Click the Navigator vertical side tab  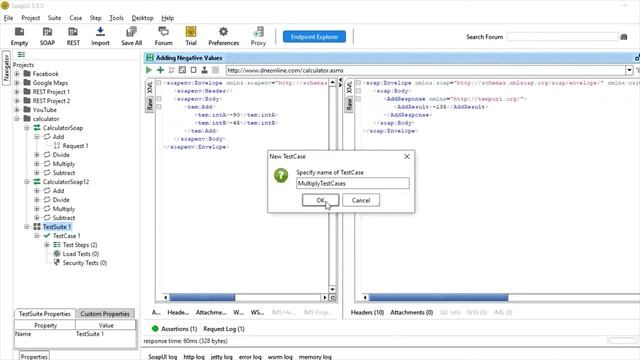click(6, 67)
